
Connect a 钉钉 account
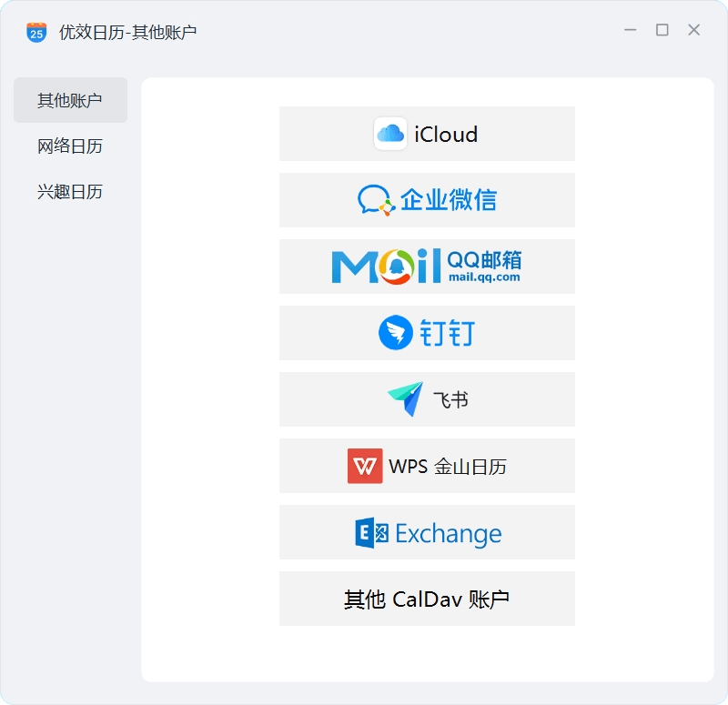pyautogui.click(x=427, y=333)
